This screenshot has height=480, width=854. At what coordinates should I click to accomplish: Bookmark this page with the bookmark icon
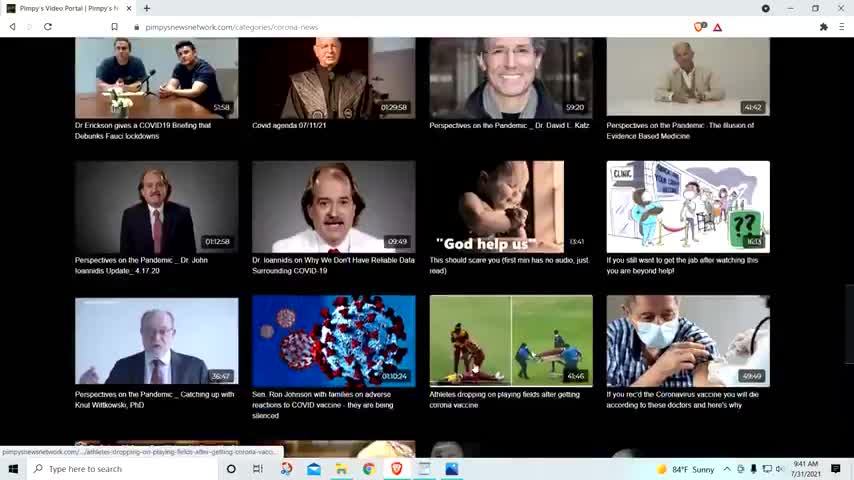[114, 27]
